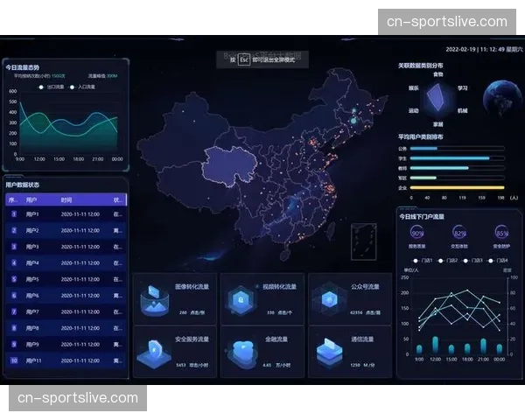
Task: Click the yellow 企业 progress bar
Action: [x=457, y=187]
